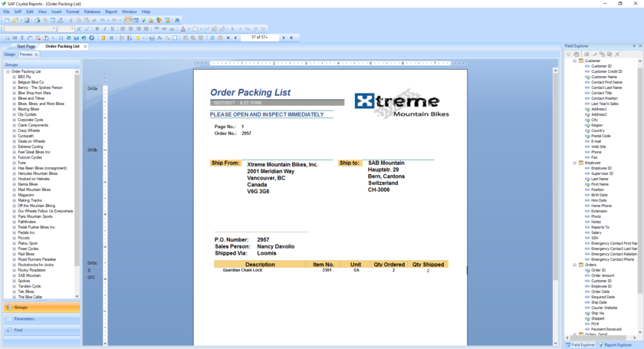644x349 pixels.
Task: Select Crazy Wheels in the Groups tree
Action: 29,130
